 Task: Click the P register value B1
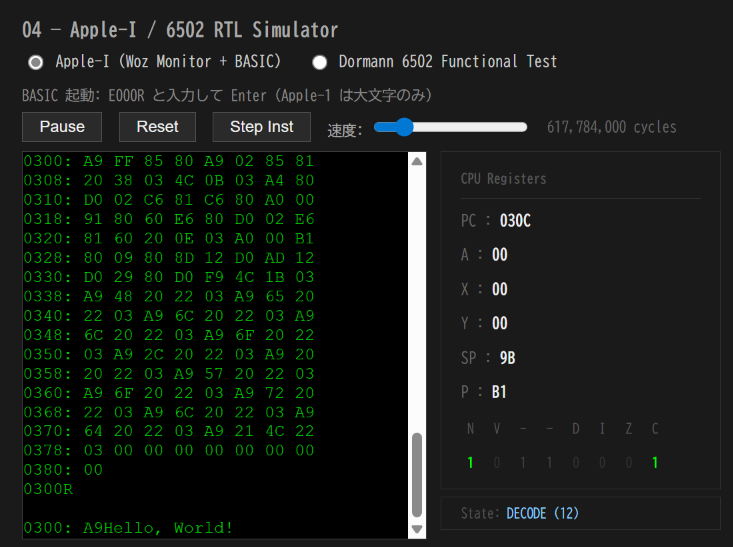(499, 392)
